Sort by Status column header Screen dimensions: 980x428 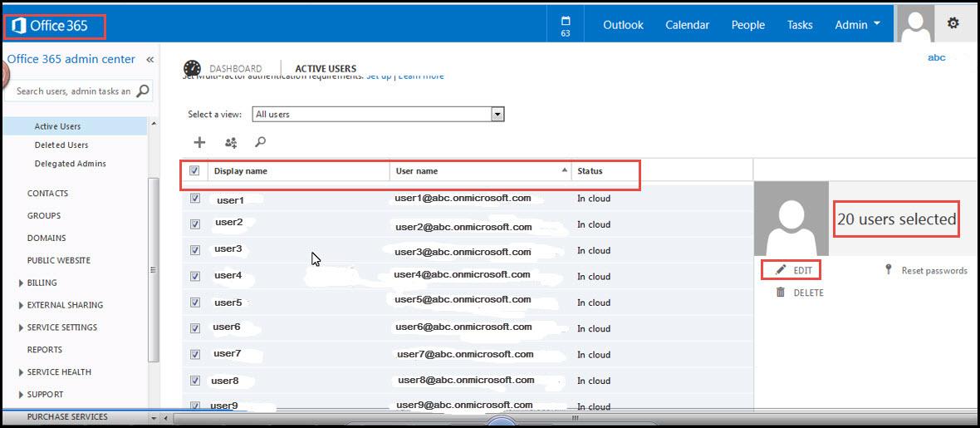pyautogui.click(x=590, y=171)
